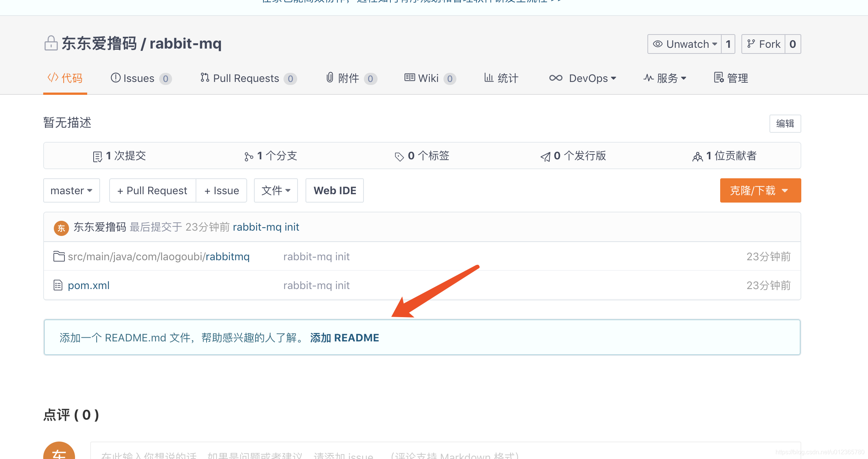Click the watcher count 1

tap(728, 44)
